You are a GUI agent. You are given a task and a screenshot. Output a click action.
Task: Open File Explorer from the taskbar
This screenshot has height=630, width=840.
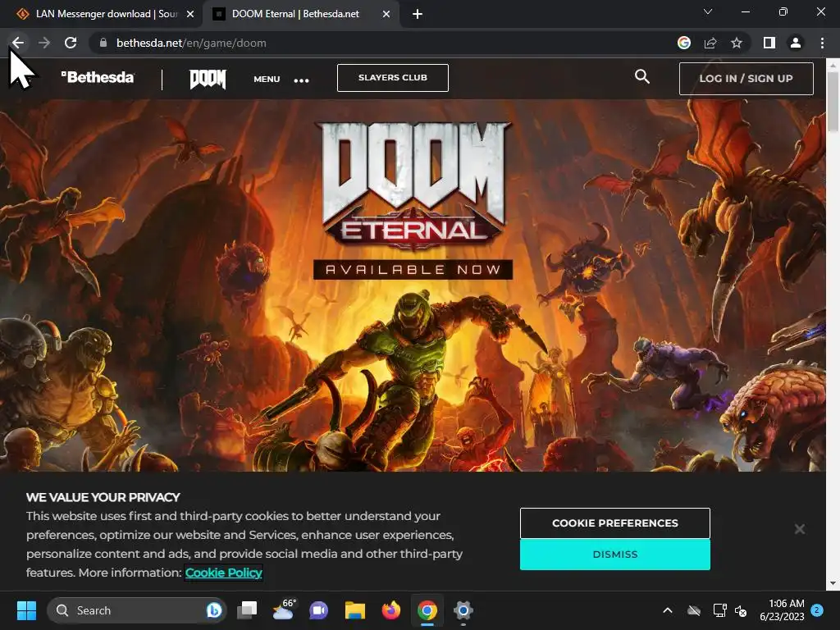pos(354,610)
